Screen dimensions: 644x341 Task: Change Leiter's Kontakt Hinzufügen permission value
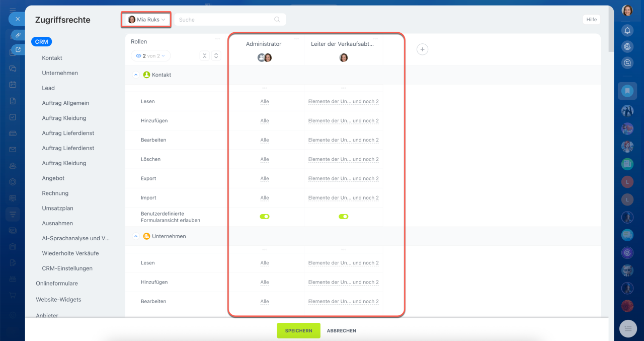(x=344, y=121)
